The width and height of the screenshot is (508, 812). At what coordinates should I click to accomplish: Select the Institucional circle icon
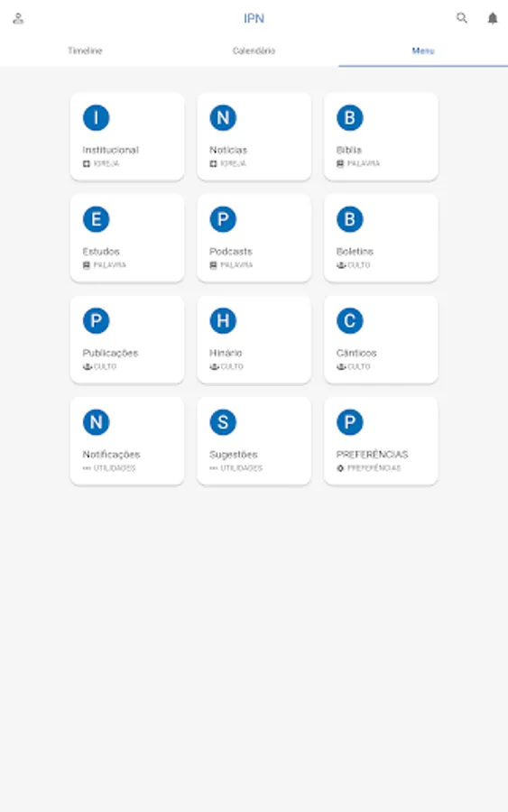(x=97, y=117)
